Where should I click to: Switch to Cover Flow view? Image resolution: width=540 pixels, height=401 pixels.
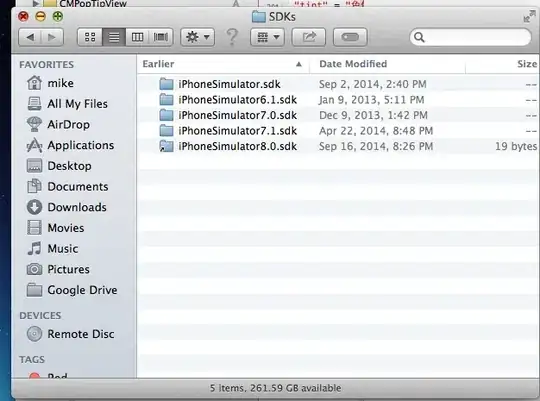(161, 37)
